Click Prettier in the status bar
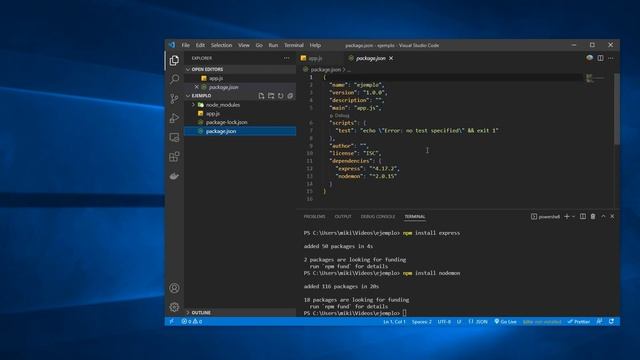This screenshot has width=640, height=360. point(579,322)
